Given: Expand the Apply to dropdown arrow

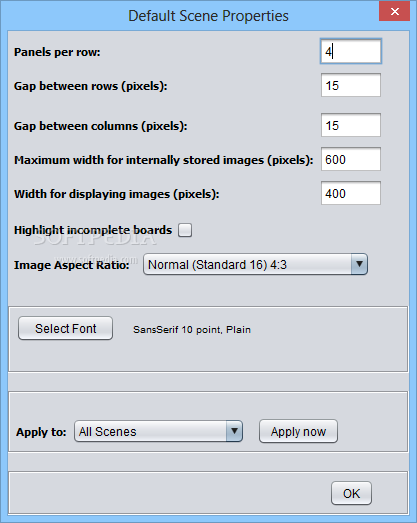Looking at the screenshot, I should (x=234, y=431).
